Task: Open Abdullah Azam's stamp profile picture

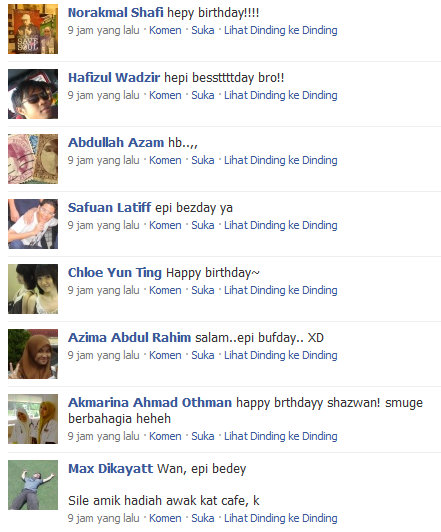Action: 33,159
